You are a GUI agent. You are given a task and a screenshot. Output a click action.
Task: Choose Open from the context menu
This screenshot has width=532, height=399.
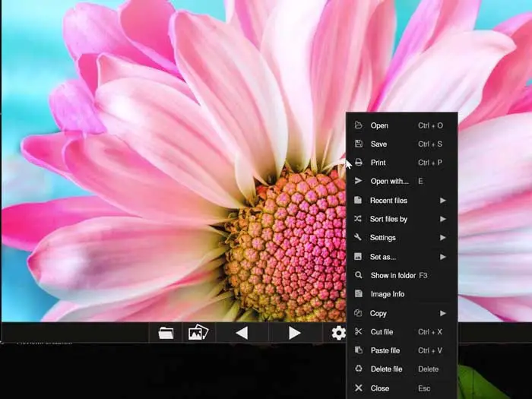[402, 125]
